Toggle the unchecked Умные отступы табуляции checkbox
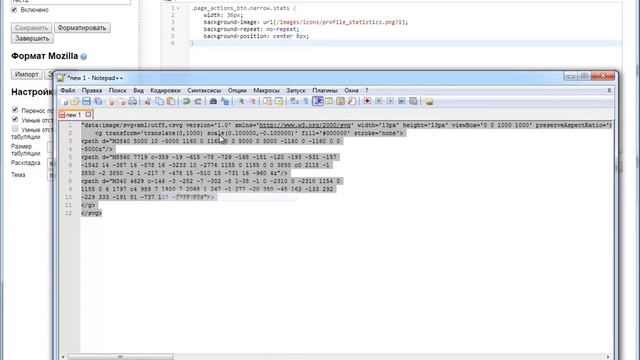 (x=15, y=129)
